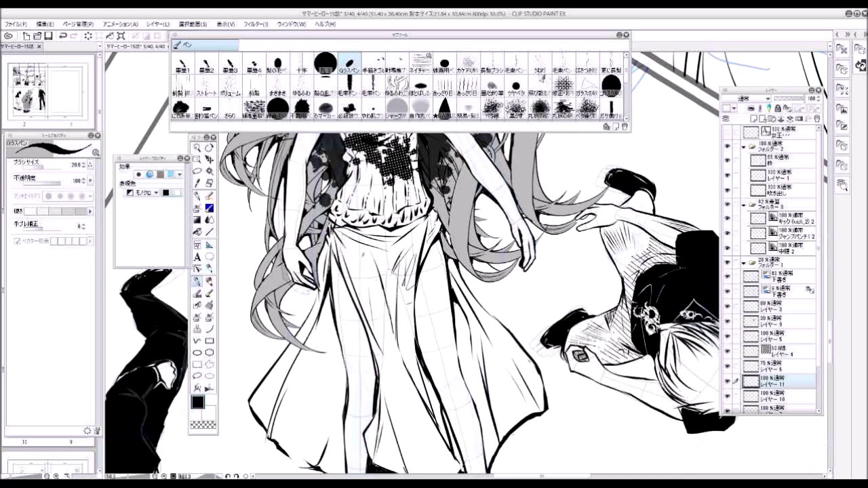Click the transparent color swatch
This screenshot has height=488, width=868.
pos(203,425)
